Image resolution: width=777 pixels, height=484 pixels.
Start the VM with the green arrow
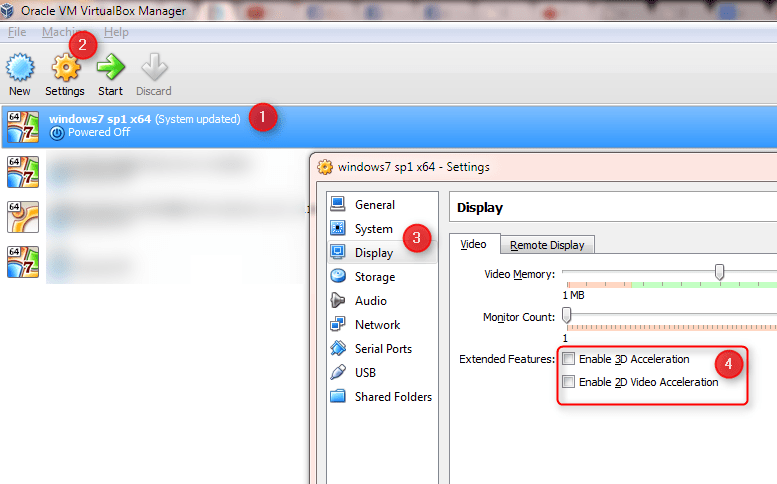(111, 67)
